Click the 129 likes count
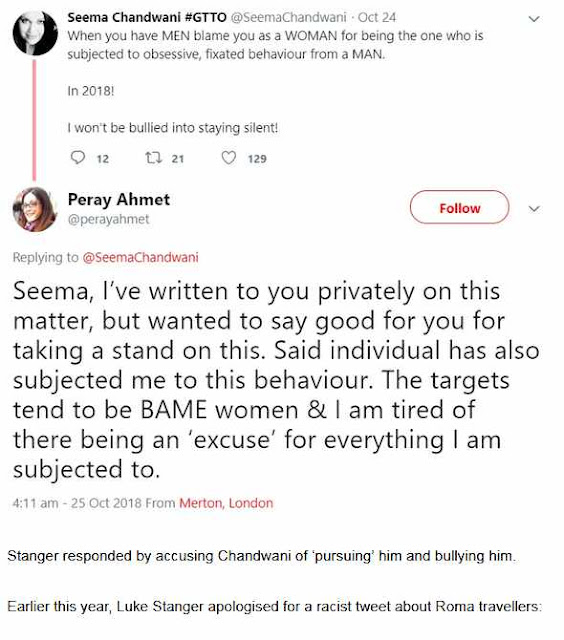564x640 pixels. coord(257,159)
